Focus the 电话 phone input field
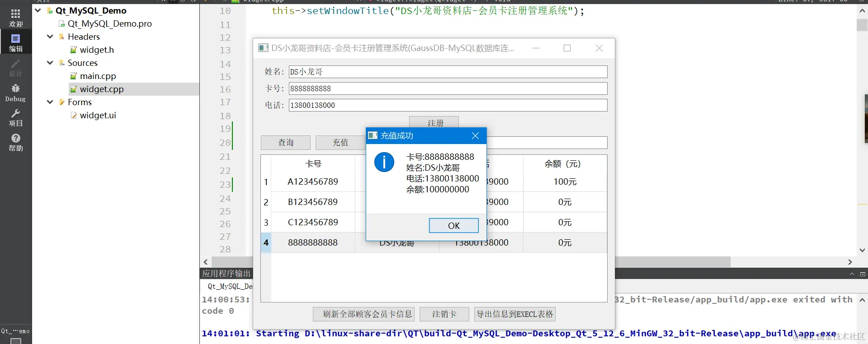The height and width of the screenshot is (344, 868). click(448, 105)
